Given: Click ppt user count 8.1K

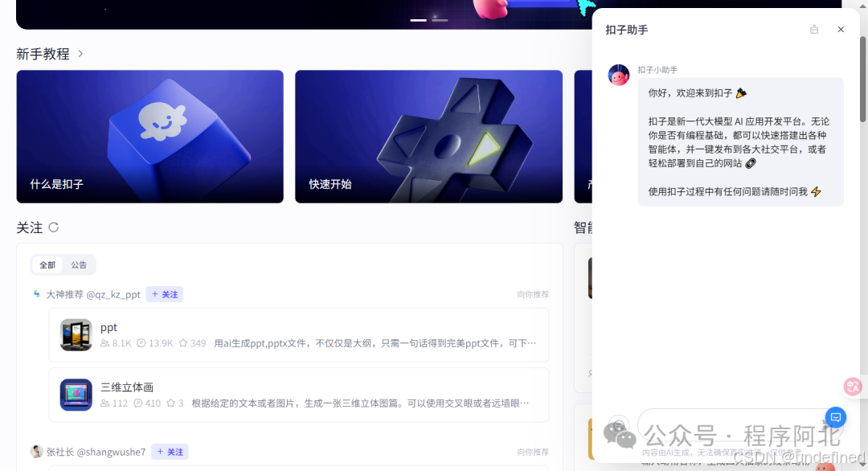Looking at the screenshot, I should [116, 343].
